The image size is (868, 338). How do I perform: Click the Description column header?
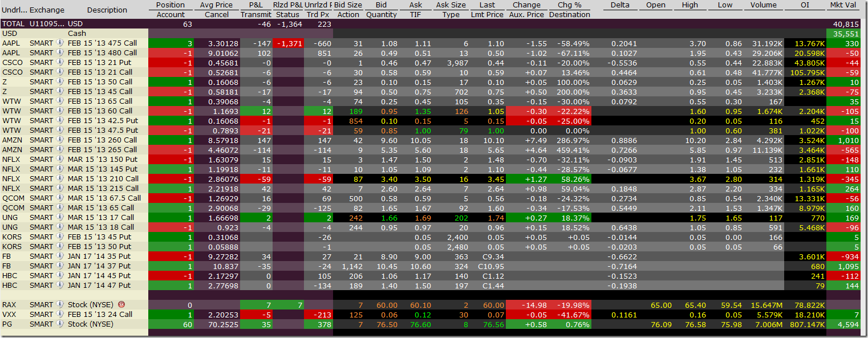107,10
